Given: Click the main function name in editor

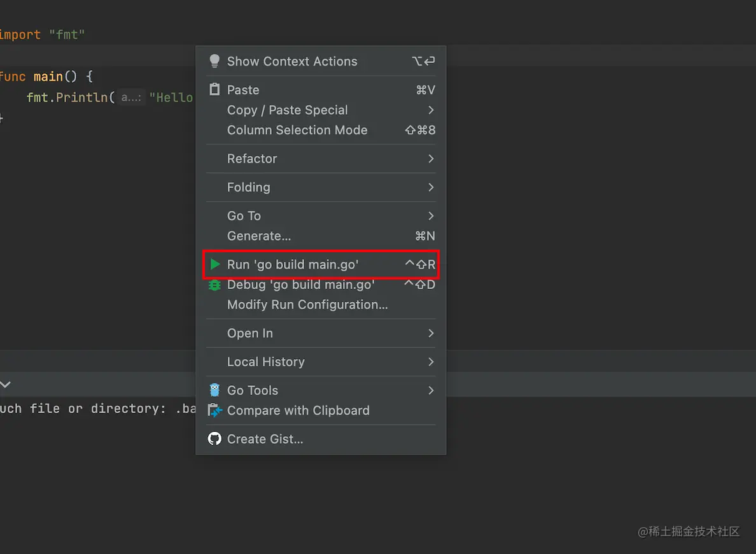Looking at the screenshot, I should [x=48, y=77].
